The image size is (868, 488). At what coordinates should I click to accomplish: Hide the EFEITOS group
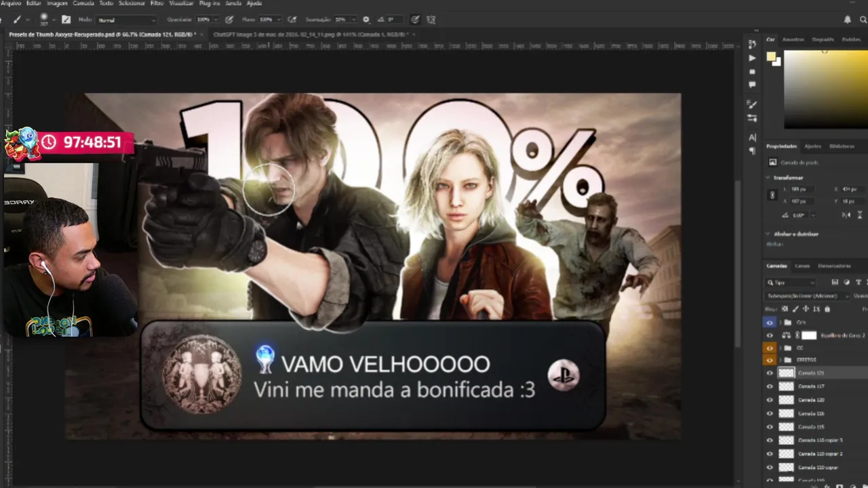[x=770, y=360]
